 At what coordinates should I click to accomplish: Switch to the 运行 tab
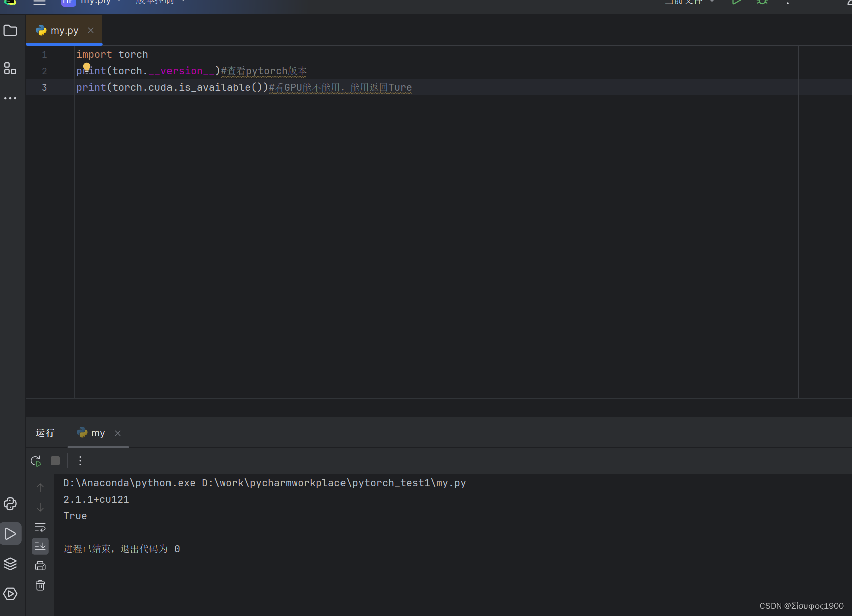45,432
